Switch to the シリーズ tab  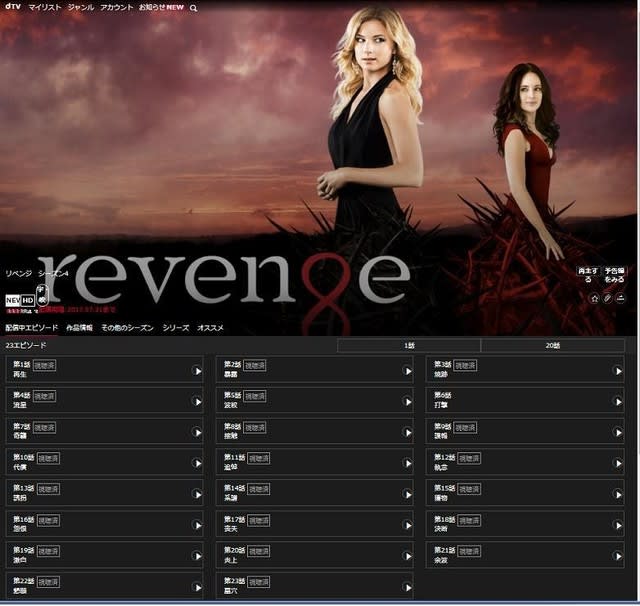pos(176,328)
